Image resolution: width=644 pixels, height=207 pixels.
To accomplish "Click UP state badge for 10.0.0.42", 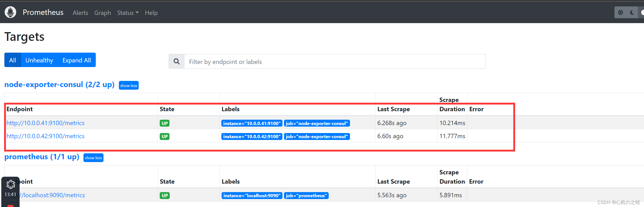I will pyautogui.click(x=165, y=136).
